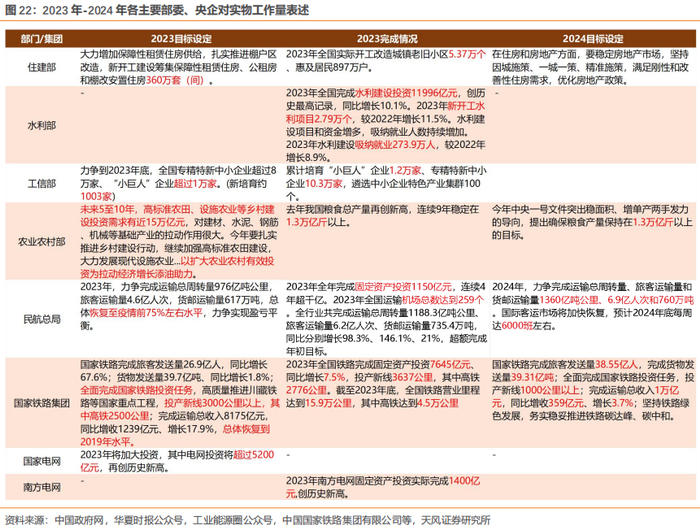Select the '部门/集团' column header
This screenshot has width=700, height=530.
click(42, 39)
